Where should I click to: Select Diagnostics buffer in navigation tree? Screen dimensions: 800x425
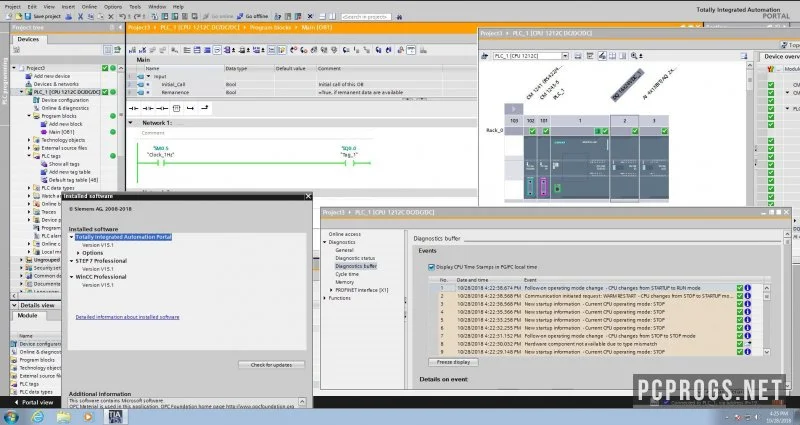click(356, 266)
